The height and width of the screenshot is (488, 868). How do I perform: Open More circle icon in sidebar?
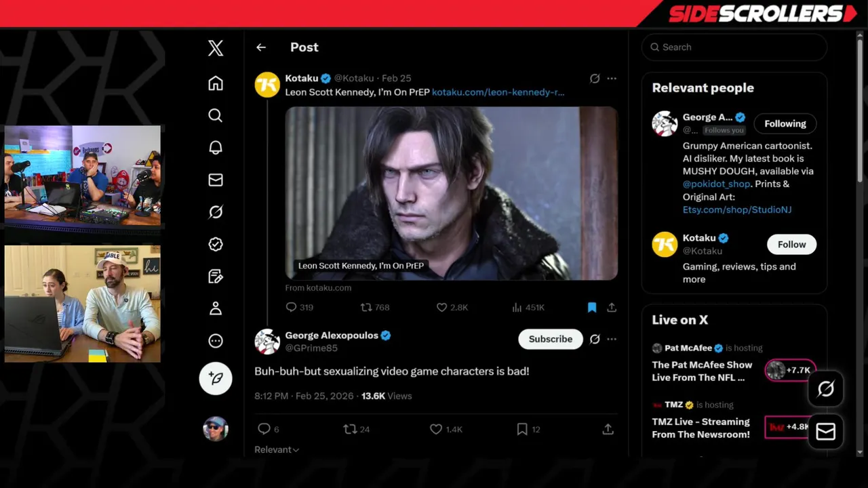216,341
